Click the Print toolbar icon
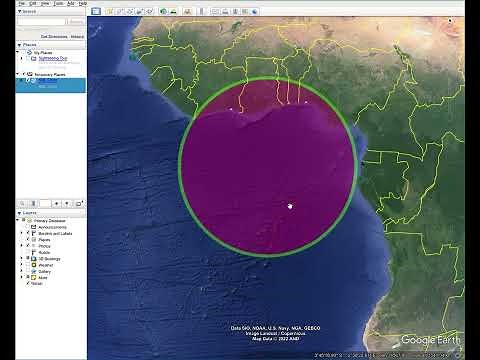The height and width of the screenshot is (360, 480). (225, 11)
